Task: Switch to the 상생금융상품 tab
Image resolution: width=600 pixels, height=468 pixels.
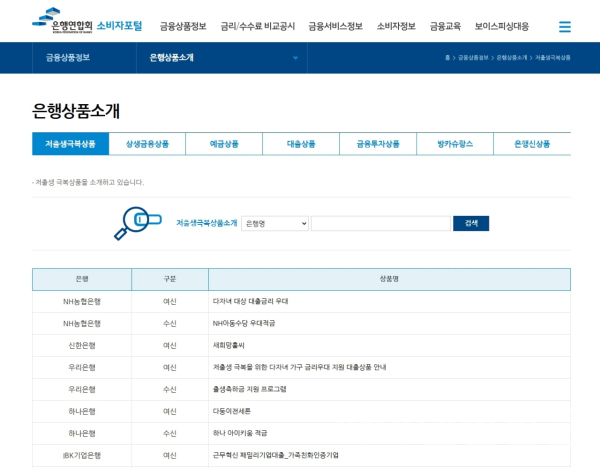Action: point(147,144)
